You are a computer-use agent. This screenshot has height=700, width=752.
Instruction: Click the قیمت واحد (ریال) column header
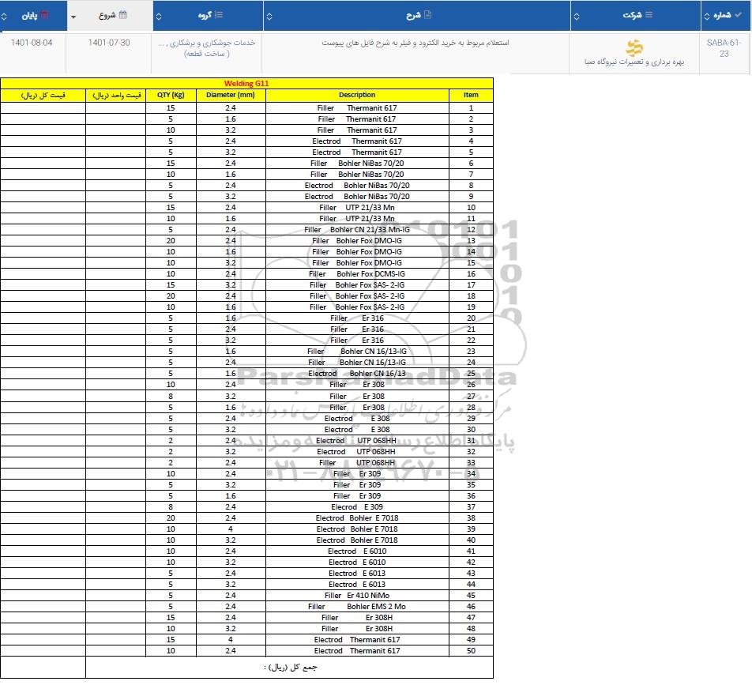116,95
